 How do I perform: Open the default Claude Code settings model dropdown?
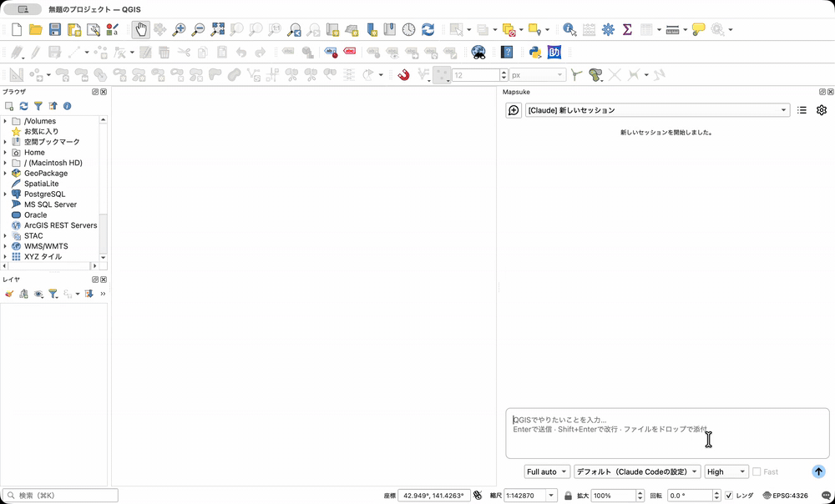[x=637, y=472]
